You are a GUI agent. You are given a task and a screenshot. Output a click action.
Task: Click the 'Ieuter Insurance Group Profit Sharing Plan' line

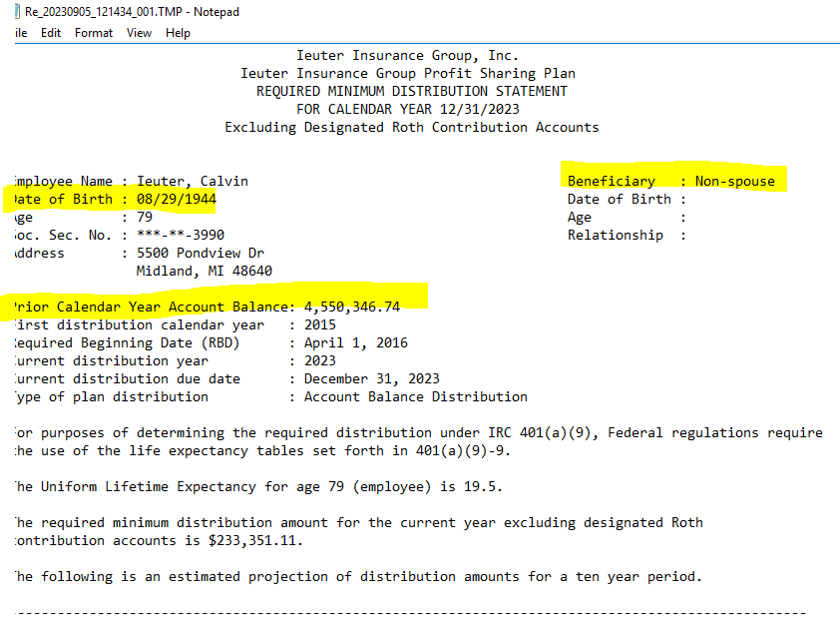click(408, 73)
